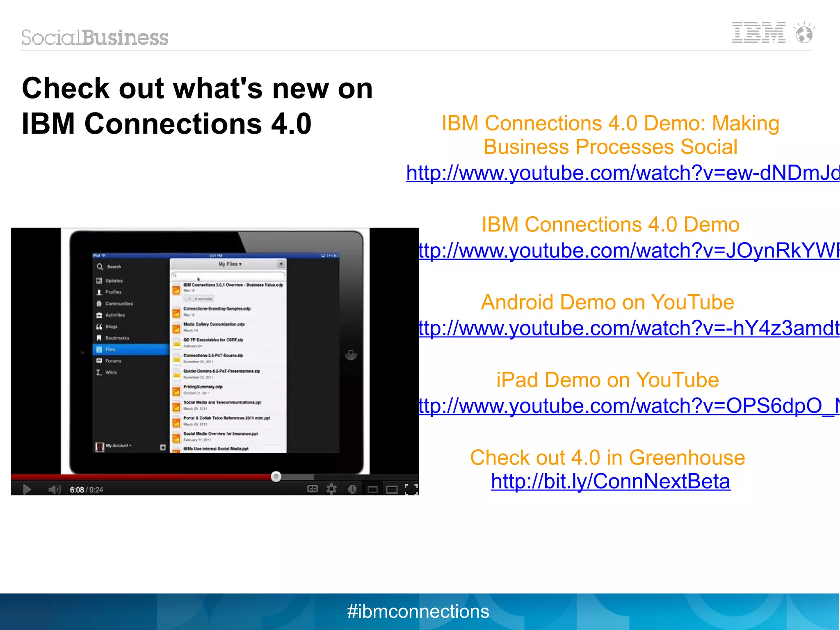The width and height of the screenshot is (840, 630).
Task: Open IBMs-Use-Internal-Social-Media.ppt file
Action: [x=228, y=449]
